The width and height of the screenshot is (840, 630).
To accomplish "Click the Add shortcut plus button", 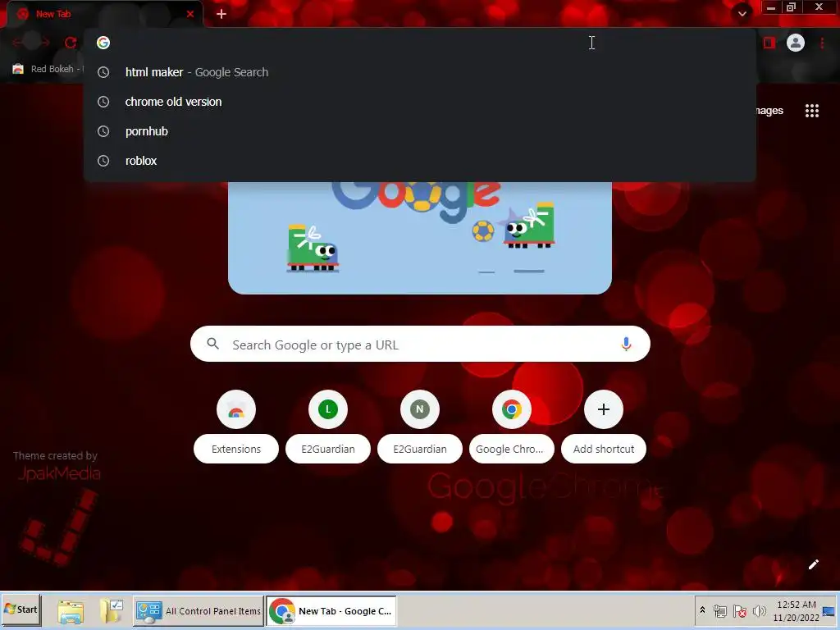I will (x=604, y=409).
